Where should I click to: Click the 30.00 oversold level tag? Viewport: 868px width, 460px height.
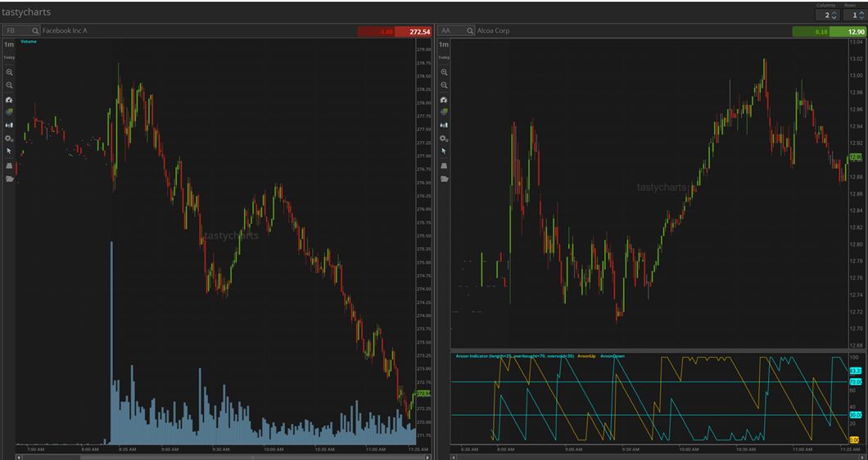855,415
